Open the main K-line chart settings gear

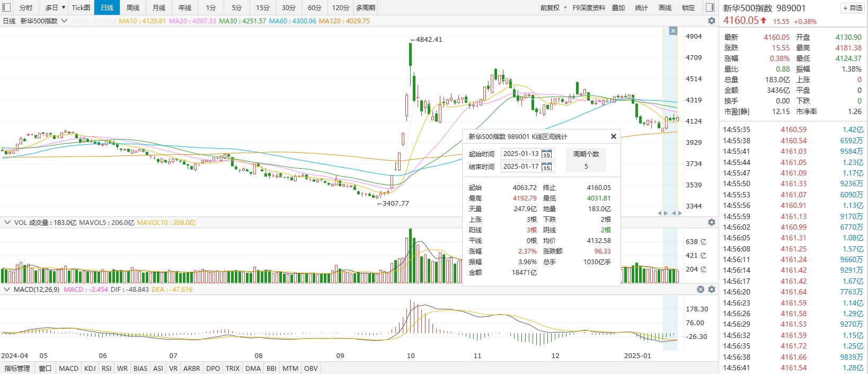[x=711, y=21]
